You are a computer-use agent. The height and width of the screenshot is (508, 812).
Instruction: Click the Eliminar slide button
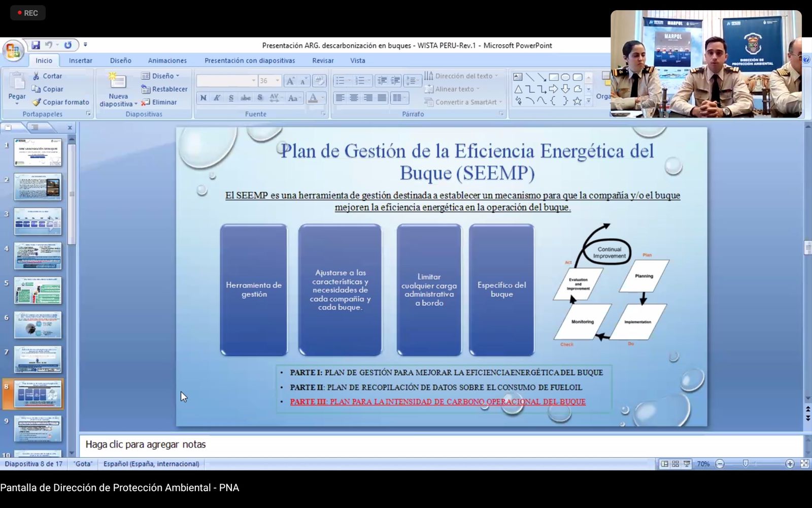pos(159,102)
